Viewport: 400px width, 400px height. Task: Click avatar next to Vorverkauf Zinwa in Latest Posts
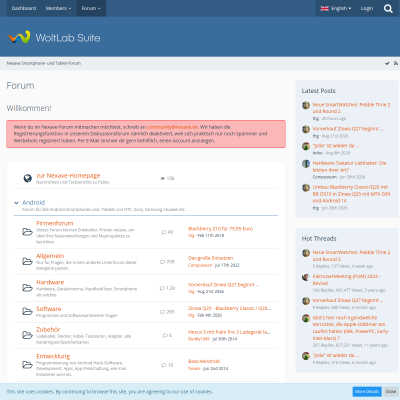click(x=306, y=129)
